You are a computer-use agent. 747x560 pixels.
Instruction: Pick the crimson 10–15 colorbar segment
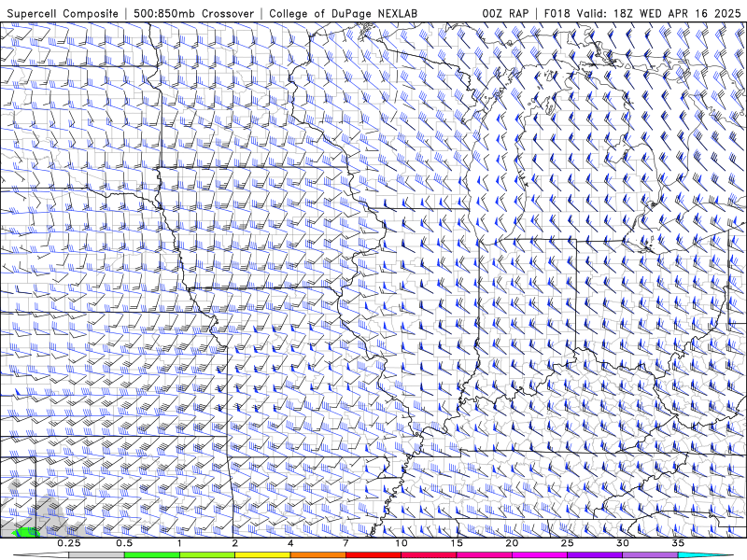click(x=429, y=555)
